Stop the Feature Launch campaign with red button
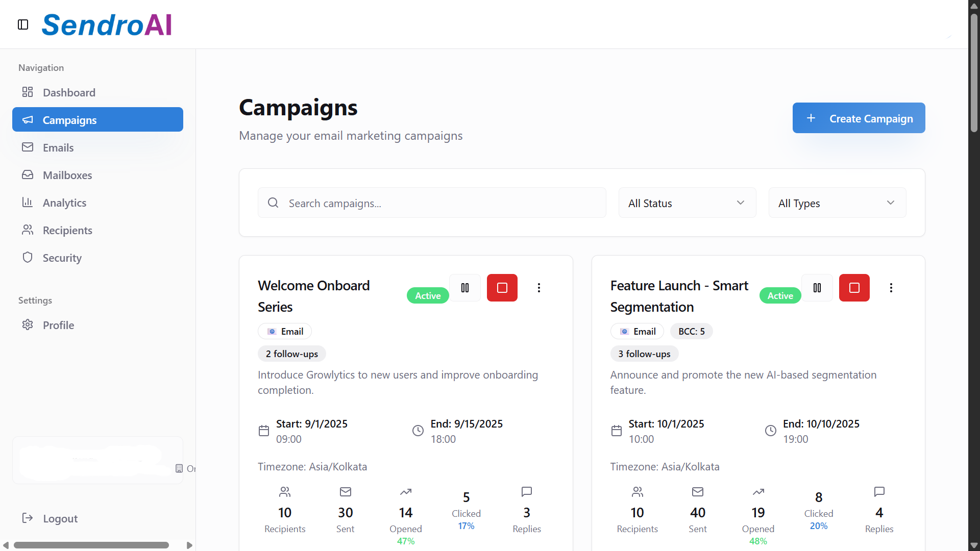The image size is (980, 551). coord(854,288)
